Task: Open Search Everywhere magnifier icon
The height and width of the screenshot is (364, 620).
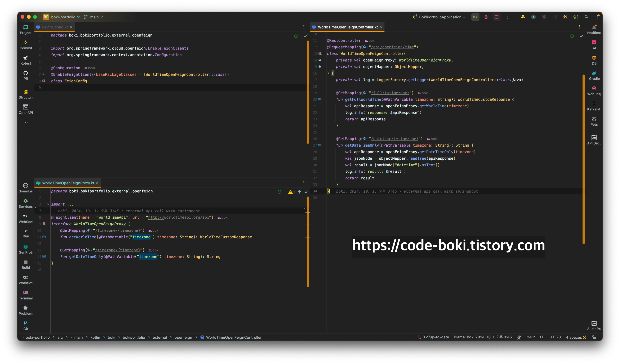Action: tap(586, 17)
